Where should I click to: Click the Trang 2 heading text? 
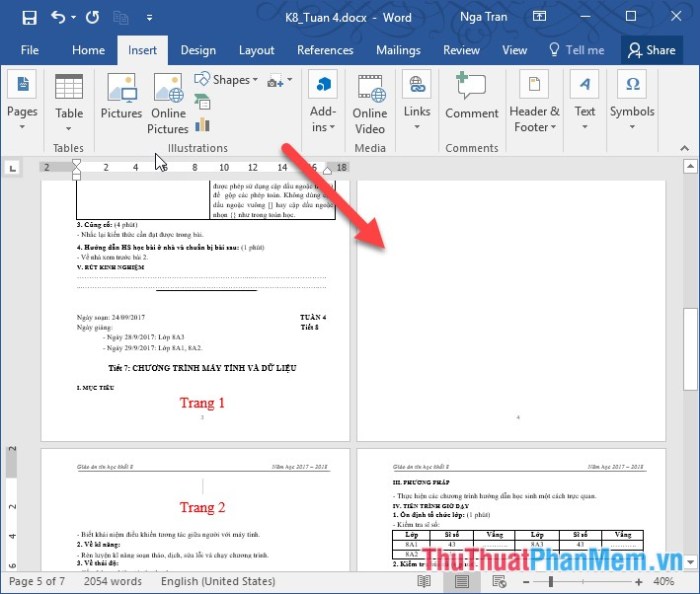tap(202, 507)
